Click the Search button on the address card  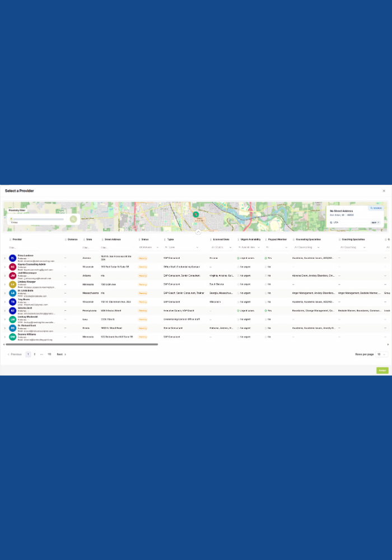[x=376, y=208]
